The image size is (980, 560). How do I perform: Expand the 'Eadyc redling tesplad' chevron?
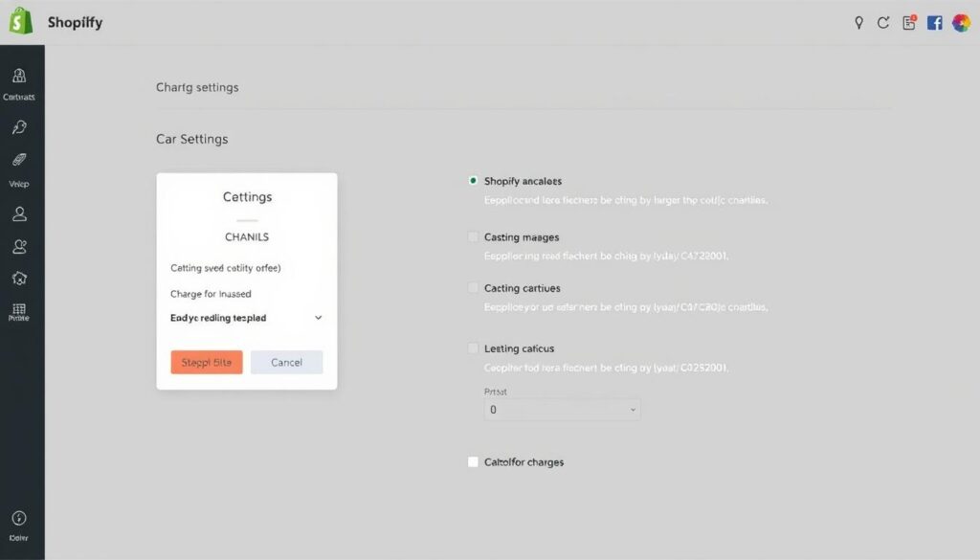(319, 318)
